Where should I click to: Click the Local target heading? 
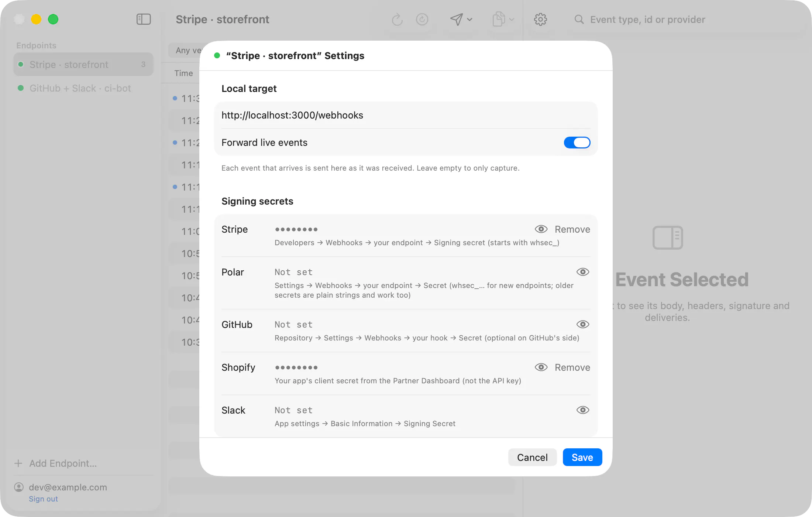tap(249, 89)
